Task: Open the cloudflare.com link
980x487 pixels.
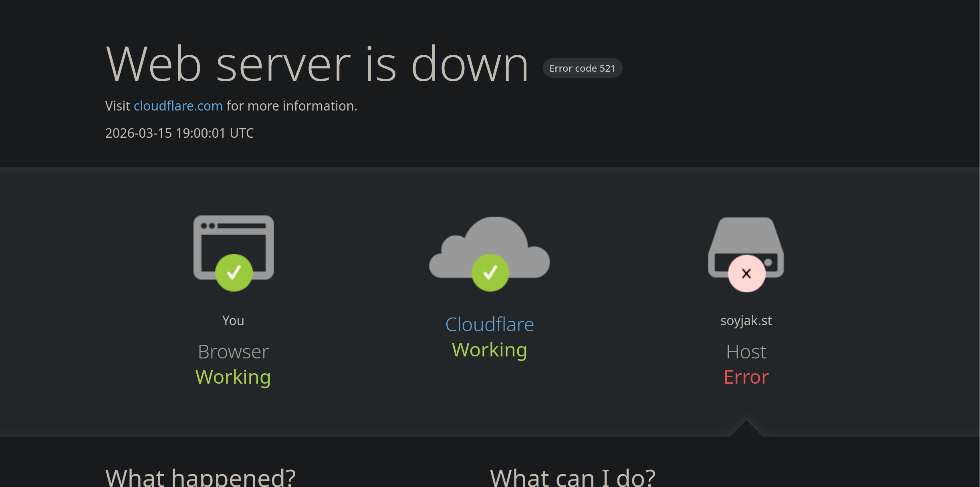Action: coord(178,106)
